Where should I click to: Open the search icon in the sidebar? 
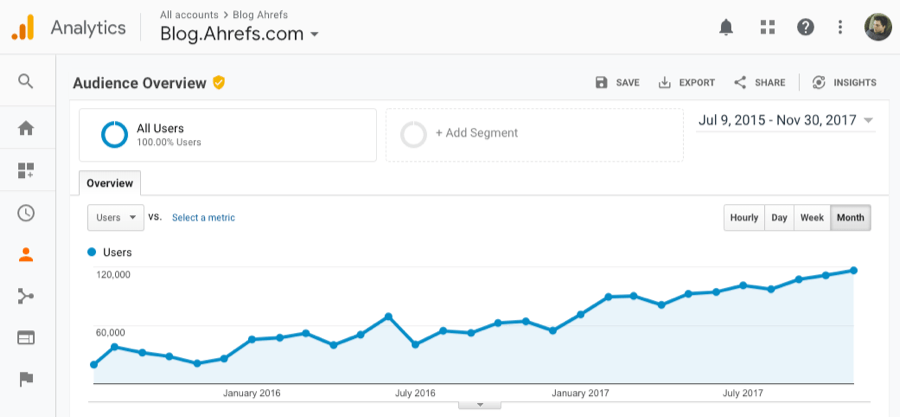[26, 82]
